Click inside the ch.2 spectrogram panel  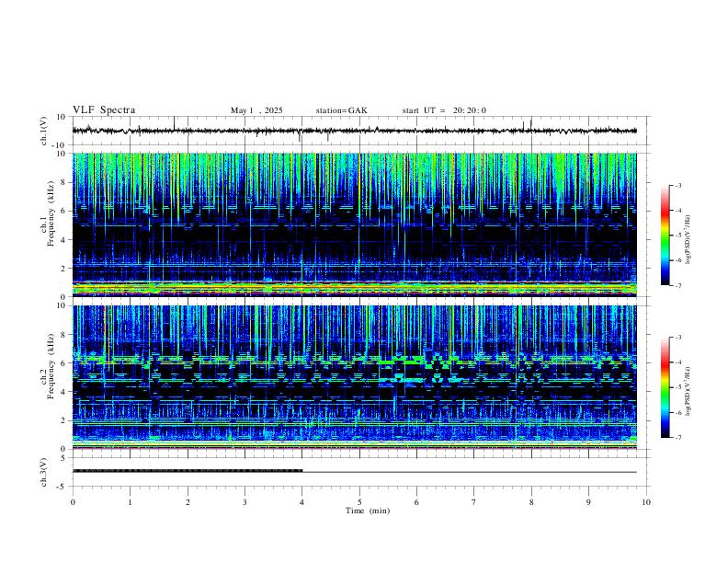[354, 377]
